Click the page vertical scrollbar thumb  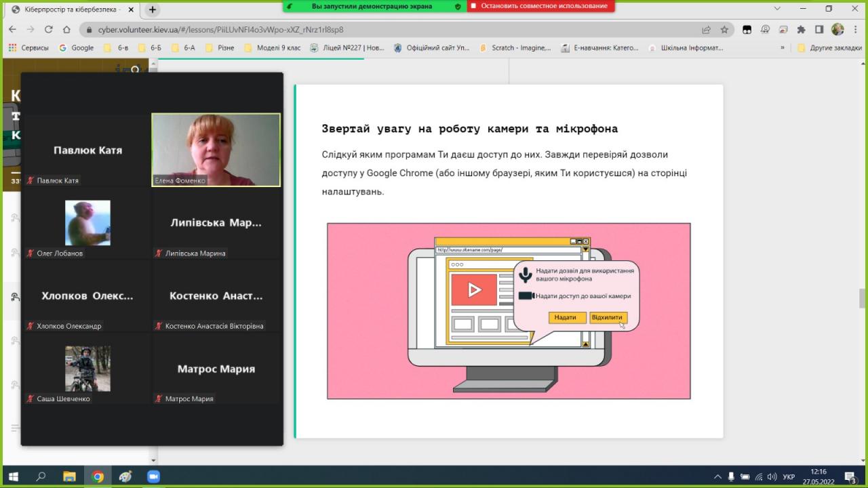coord(863,298)
